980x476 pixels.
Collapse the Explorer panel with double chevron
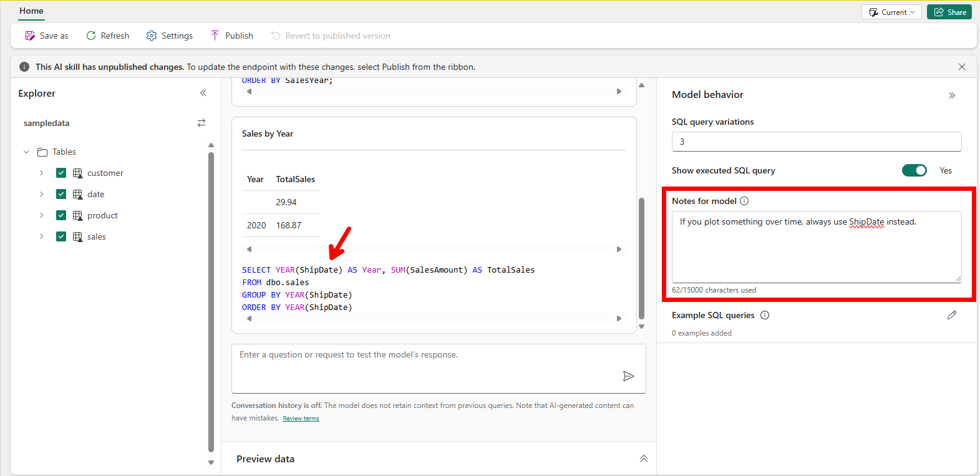203,93
